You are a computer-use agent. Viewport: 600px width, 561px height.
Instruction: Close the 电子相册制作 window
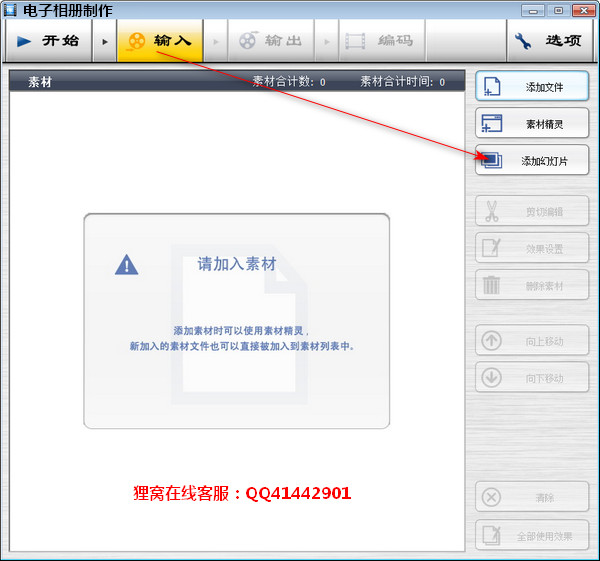(x=584, y=11)
